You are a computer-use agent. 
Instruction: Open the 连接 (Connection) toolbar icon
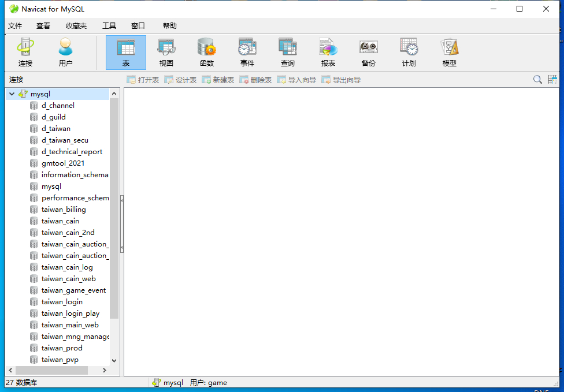[25, 53]
